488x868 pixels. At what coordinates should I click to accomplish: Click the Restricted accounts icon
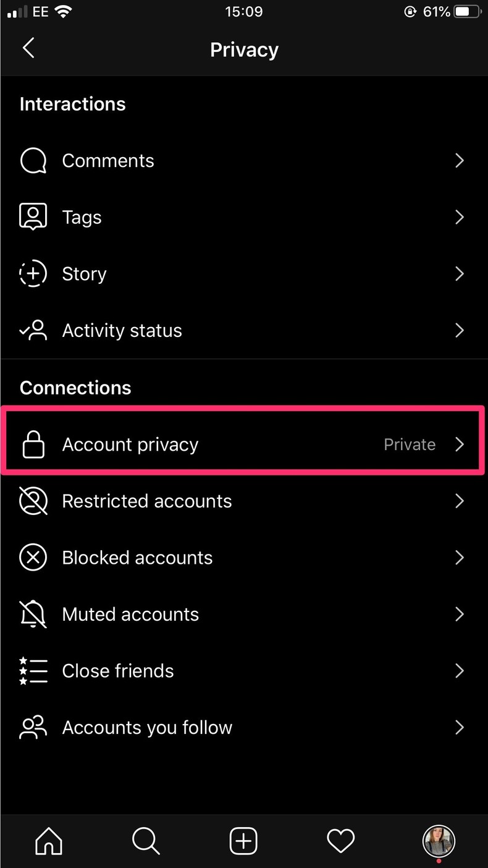[x=33, y=501]
